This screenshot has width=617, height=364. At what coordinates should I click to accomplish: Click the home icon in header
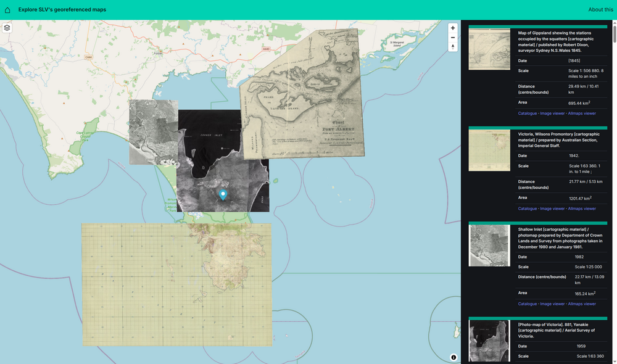tap(7, 10)
